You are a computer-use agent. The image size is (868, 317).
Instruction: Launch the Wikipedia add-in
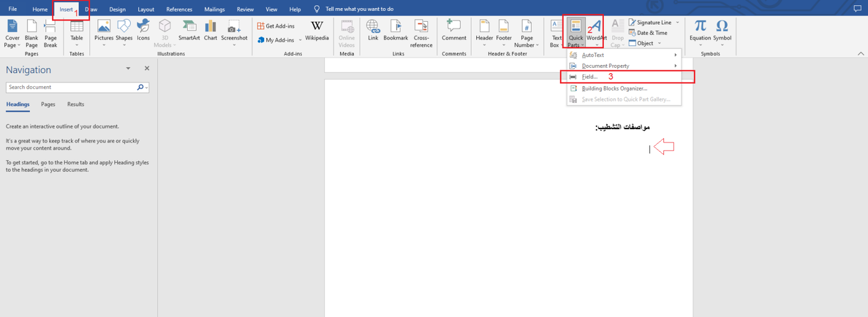click(317, 31)
